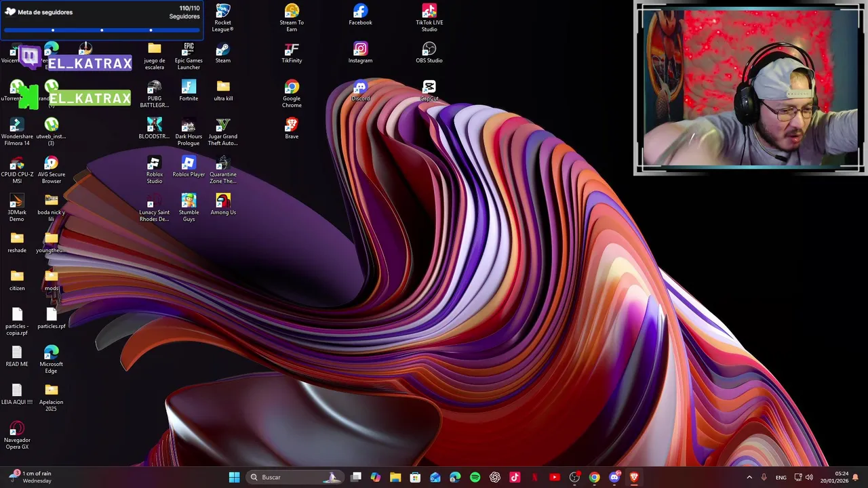The height and width of the screenshot is (488, 868).
Task: Select the boda nick y lili folder
Action: pyautogui.click(x=51, y=207)
